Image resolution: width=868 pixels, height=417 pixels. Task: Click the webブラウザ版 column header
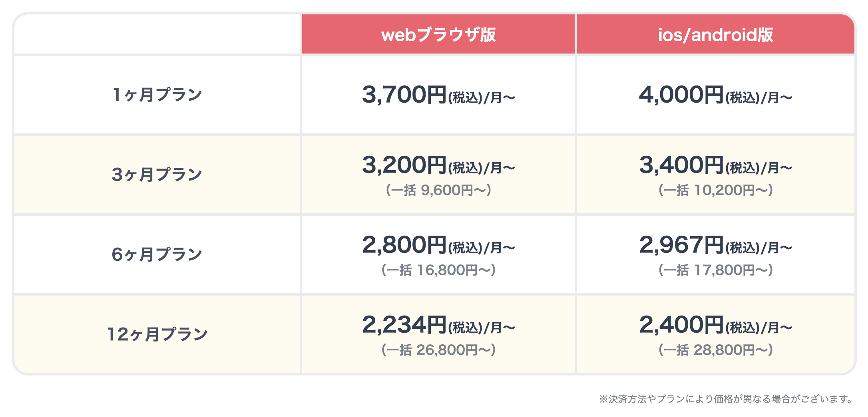[438, 35]
